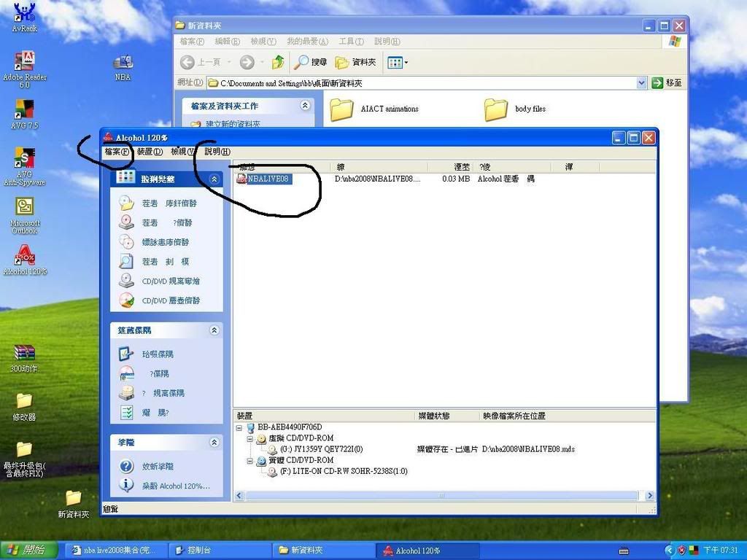Open the CD/DVD Manager drive icon

126,281
